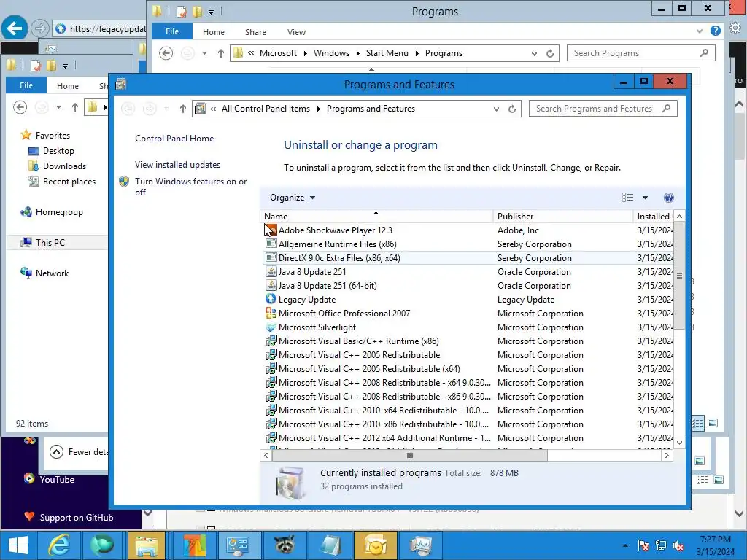Open View installed updates link
747x560 pixels.
tap(178, 165)
